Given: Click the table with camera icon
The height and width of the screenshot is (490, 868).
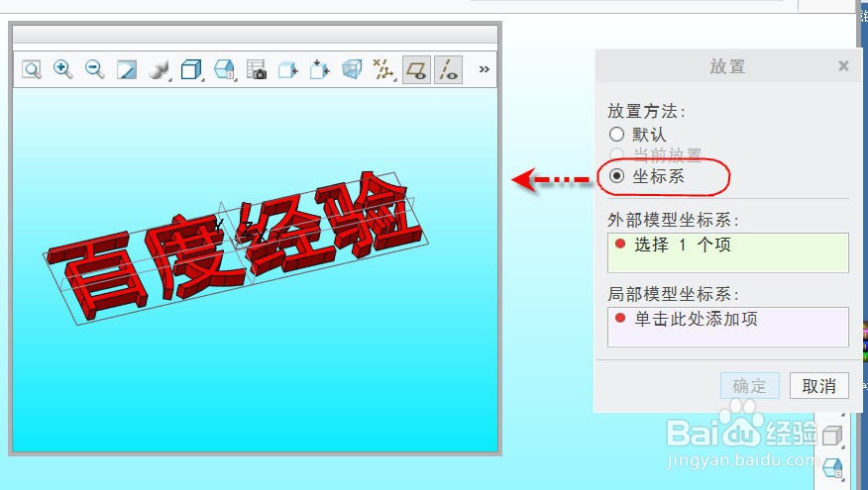Looking at the screenshot, I should pyautogui.click(x=257, y=69).
